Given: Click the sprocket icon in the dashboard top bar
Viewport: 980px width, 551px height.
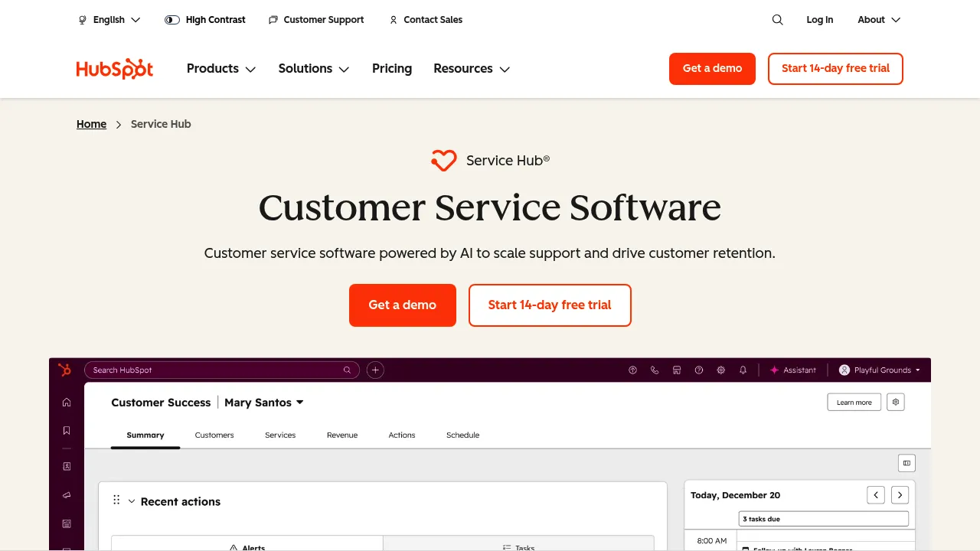Looking at the screenshot, I should point(64,370).
